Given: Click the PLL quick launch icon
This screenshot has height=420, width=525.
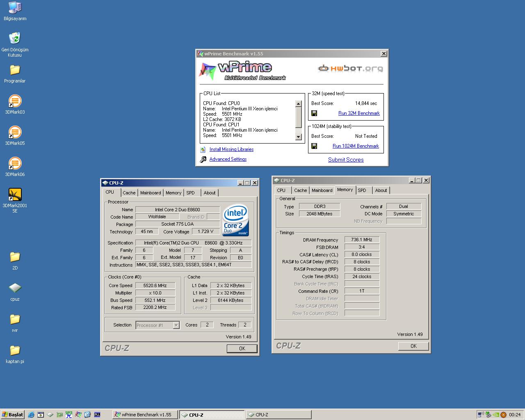Looking at the screenshot, I should [x=97, y=415].
